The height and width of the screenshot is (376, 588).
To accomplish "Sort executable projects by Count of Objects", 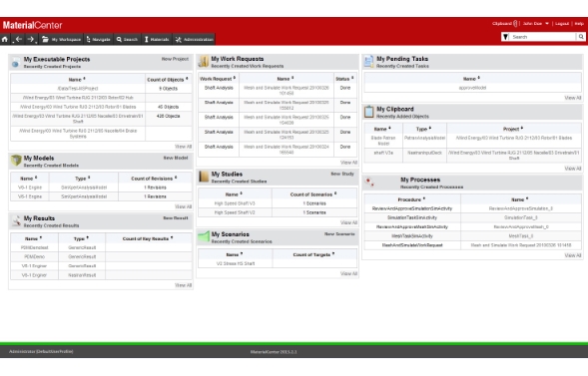I will pos(168,80).
